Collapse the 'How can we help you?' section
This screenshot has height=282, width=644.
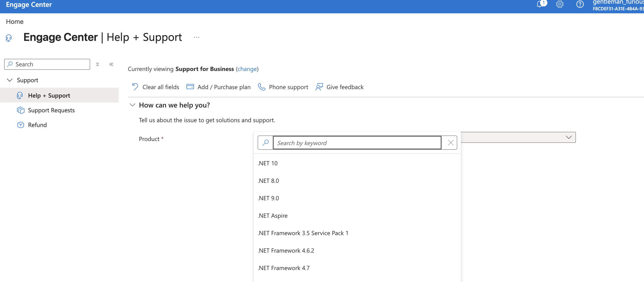pos(132,105)
